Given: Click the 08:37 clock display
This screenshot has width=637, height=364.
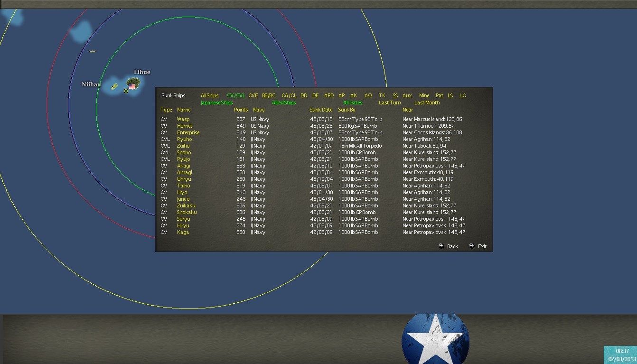Looking at the screenshot, I should pos(622,351).
